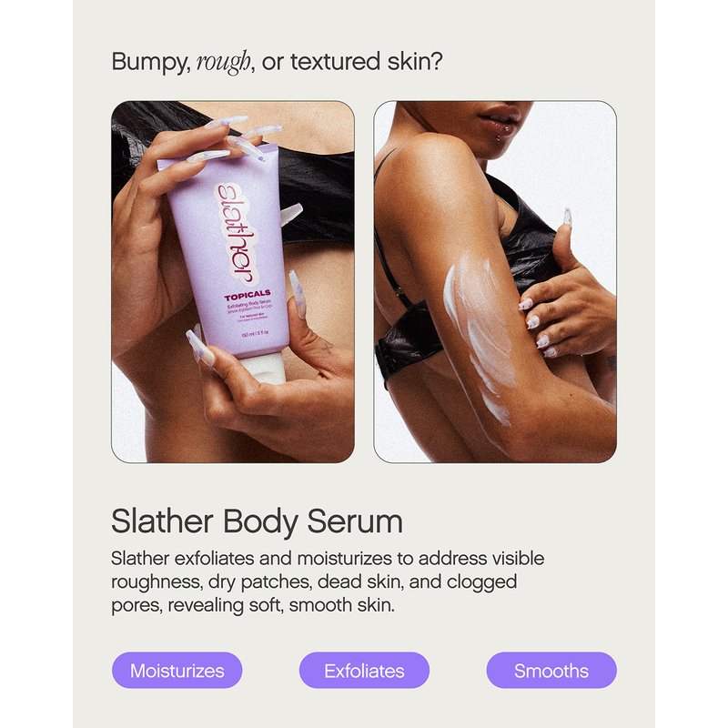Click the 'Bumpy, rough, or textured skin?' headline
This screenshot has width=728, height=728.
pos(277,62)
